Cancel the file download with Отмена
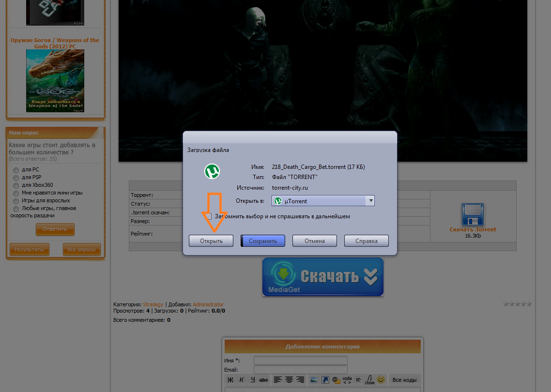 point(315,241)
